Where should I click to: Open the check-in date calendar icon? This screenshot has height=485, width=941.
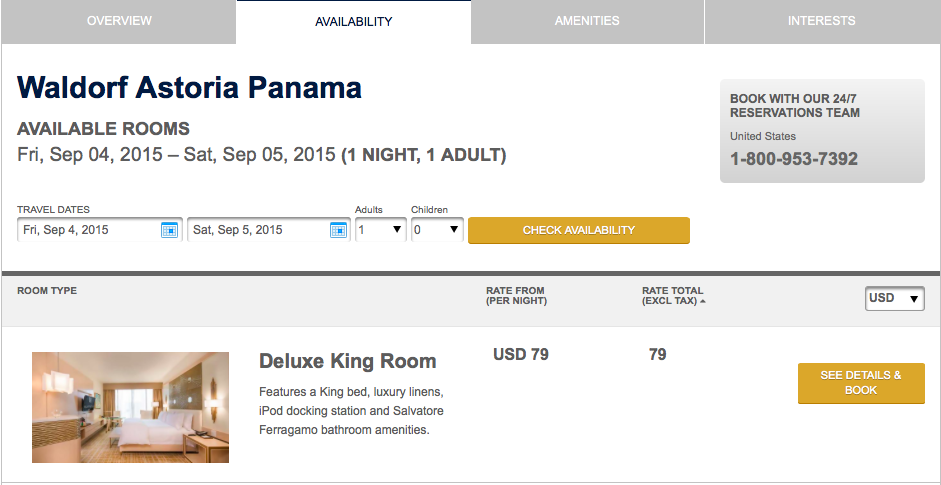point(169,230)
